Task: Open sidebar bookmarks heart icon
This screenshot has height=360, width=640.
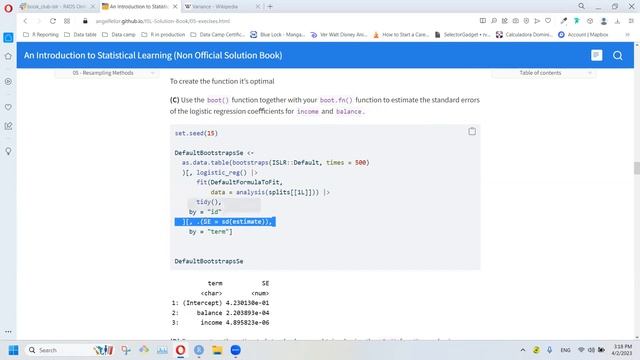Action: (x=8, y=107)
